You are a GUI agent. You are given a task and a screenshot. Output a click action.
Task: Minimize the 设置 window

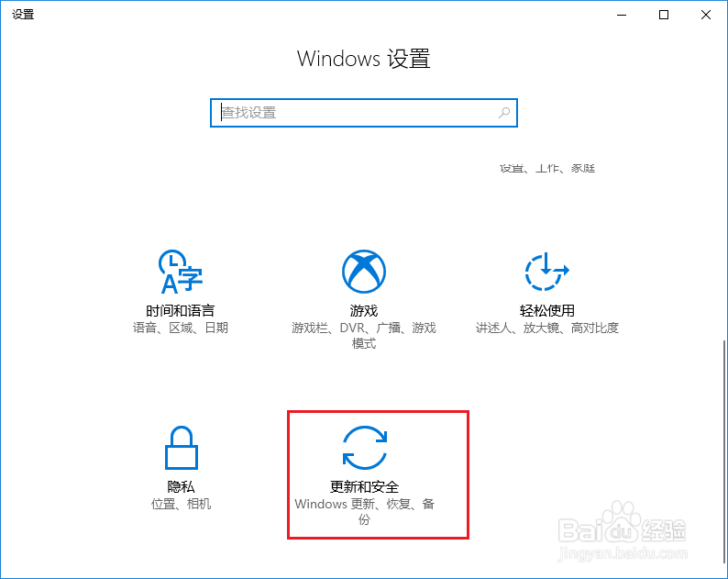(x=622, y=15)
